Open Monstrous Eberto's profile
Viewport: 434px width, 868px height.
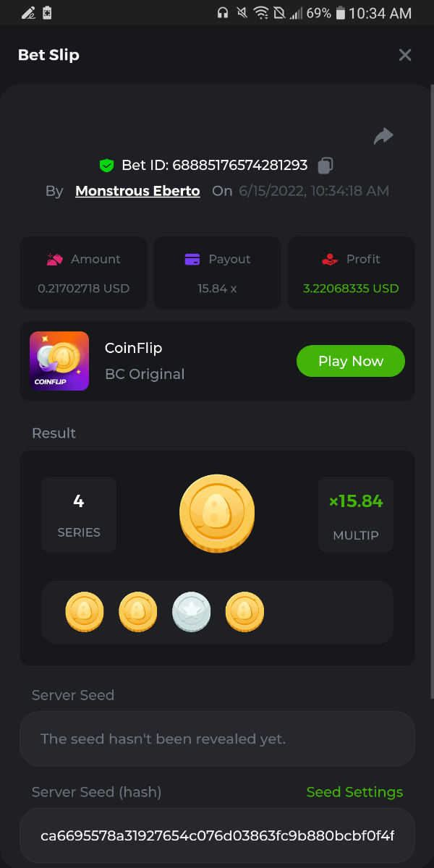coord(137,191)
